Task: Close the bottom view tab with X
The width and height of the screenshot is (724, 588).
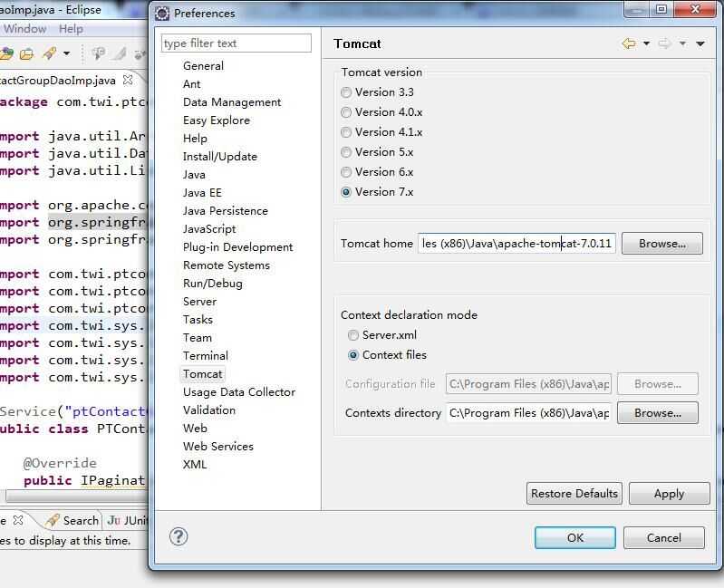Action: click(18, 520)
